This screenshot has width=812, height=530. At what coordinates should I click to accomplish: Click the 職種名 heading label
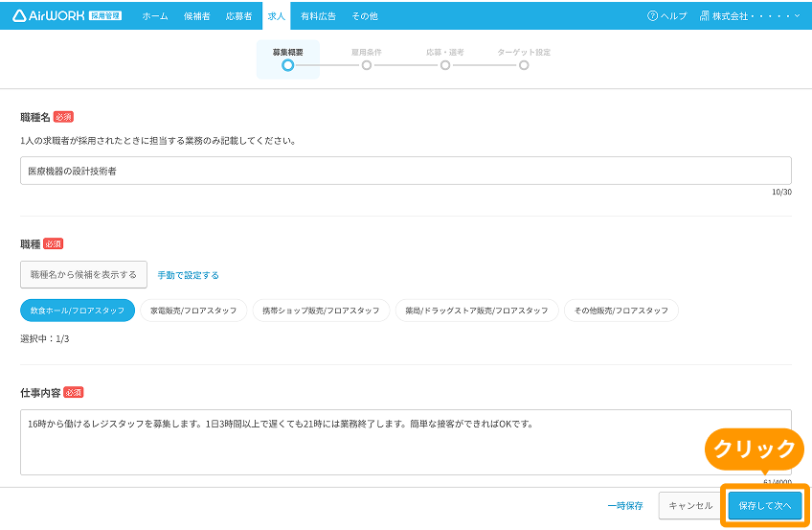click(35, 117)
